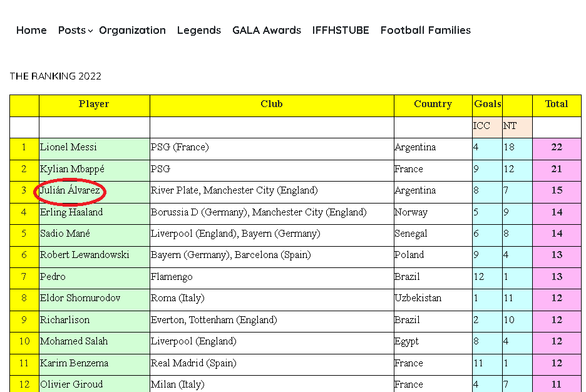Viewport: 586px width, 392px height.
Task: Open the Football Families page
Action: 425,30
